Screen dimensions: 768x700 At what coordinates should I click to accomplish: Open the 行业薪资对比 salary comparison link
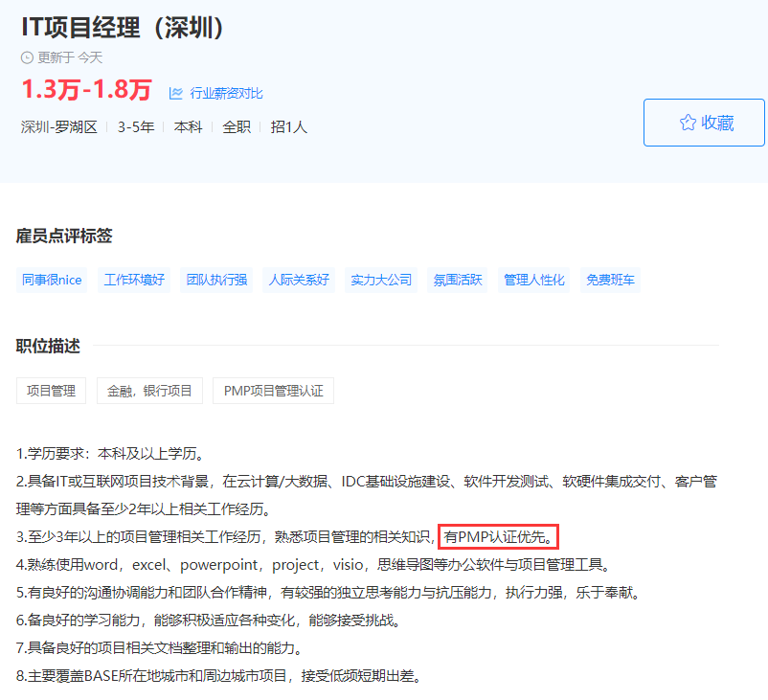pos(226,93)
